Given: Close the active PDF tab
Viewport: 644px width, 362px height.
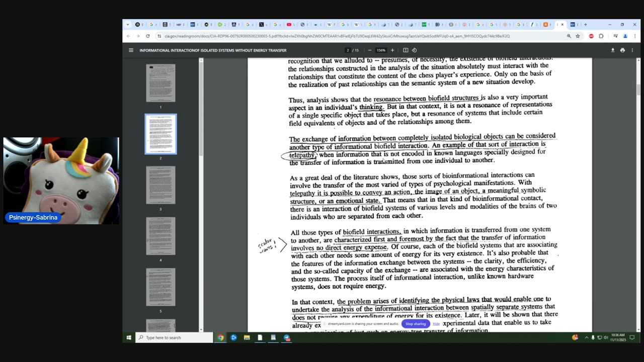Looking at the screenshot, I should click(562, 24).
